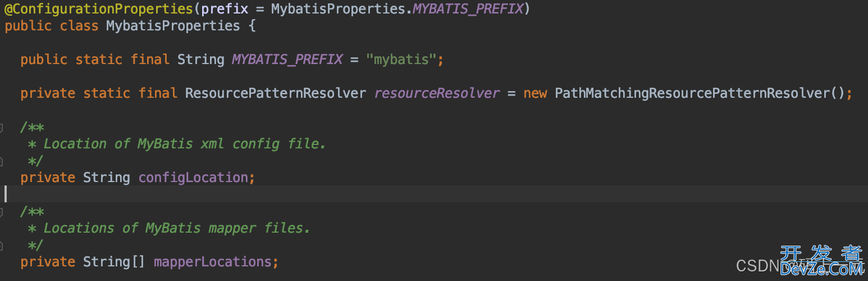
Task: Click MYBATIS_PREFIX reference in the annotation line
Action: pyautogui.click(x=468, y=9)
